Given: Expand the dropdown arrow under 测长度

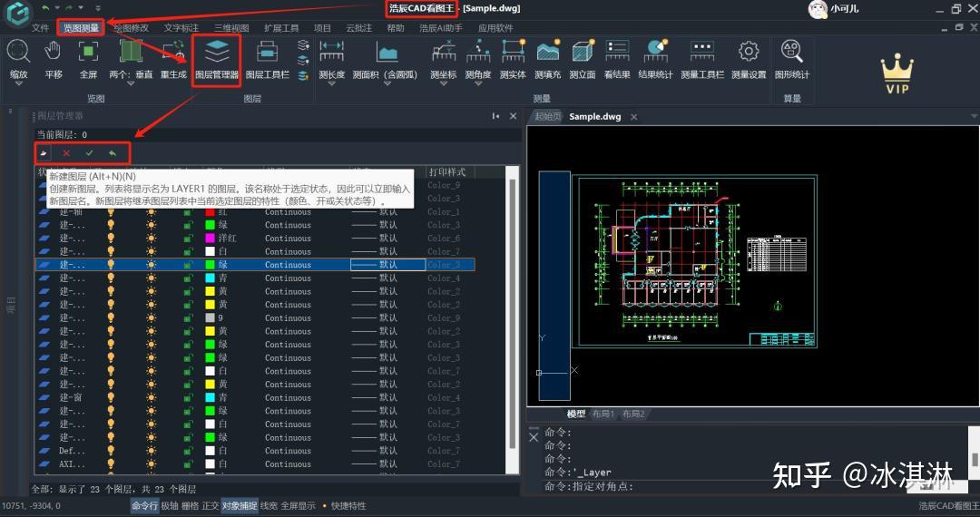Looking at the screenshot, I should coord(331,83).
